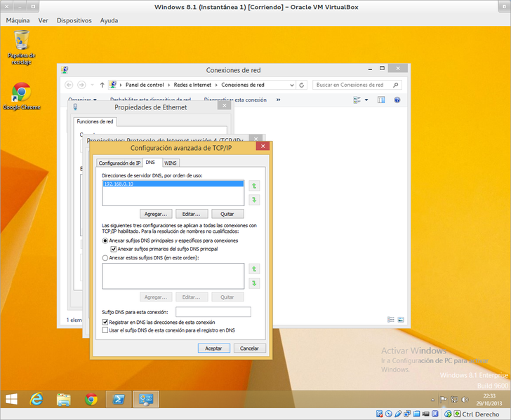Screen dimensions: 511x420
Task: Click Aceptar in Configuración avanzada de TCP/IP
Action: click(x=214, y=348)
